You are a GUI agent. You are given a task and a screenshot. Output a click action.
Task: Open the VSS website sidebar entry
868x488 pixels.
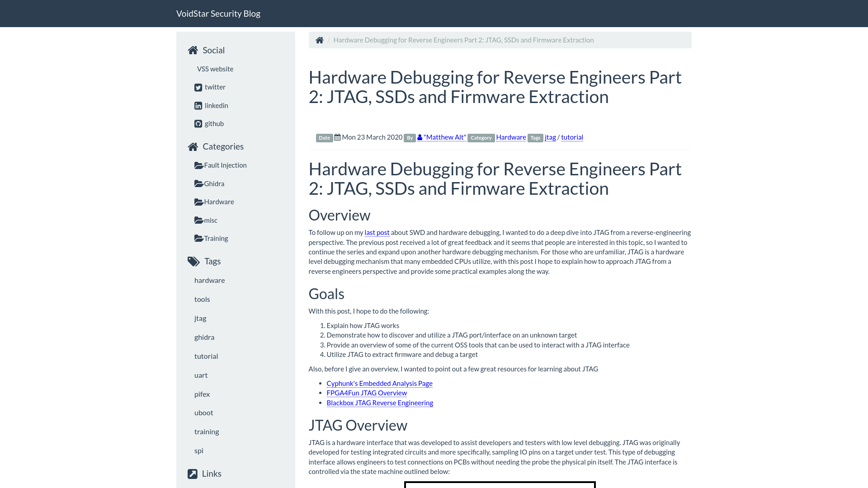click(x=215, y=69)
